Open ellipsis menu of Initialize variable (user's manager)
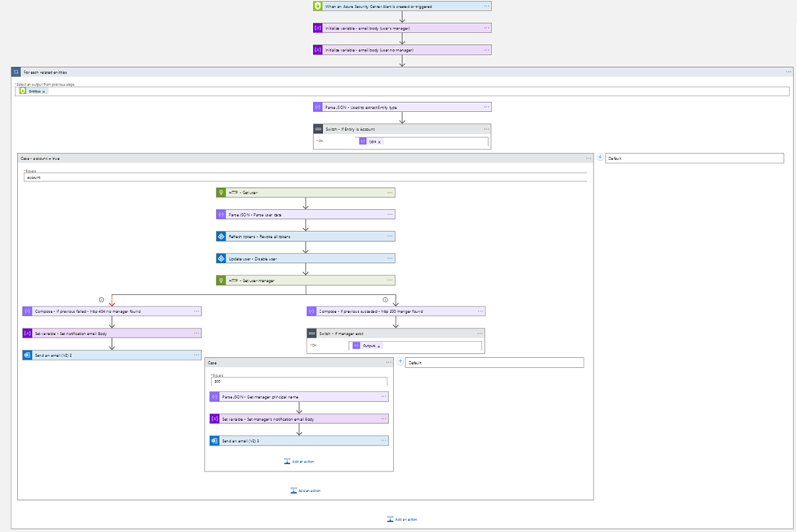 pos(486,28)
